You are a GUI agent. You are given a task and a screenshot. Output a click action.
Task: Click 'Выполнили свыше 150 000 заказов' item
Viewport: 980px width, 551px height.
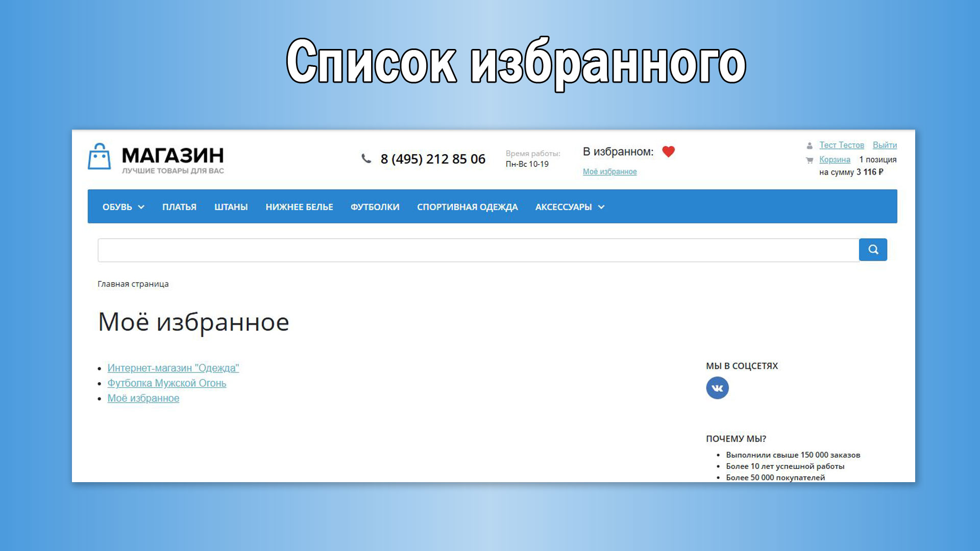[x=793, y=455]
